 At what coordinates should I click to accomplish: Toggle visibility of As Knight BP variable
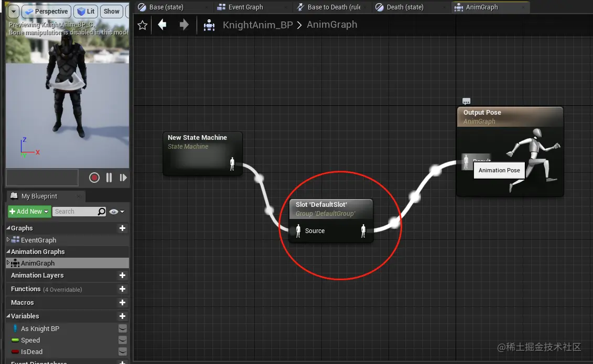(x=123, y=328)
